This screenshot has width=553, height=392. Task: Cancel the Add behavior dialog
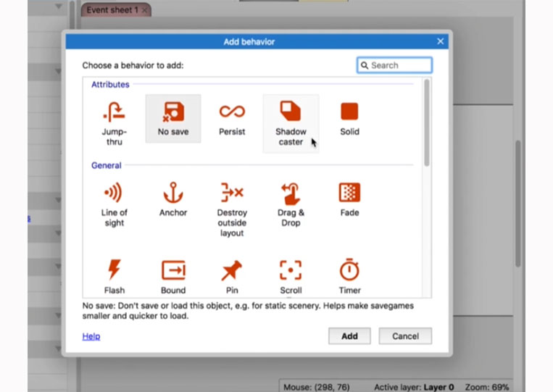405,336
